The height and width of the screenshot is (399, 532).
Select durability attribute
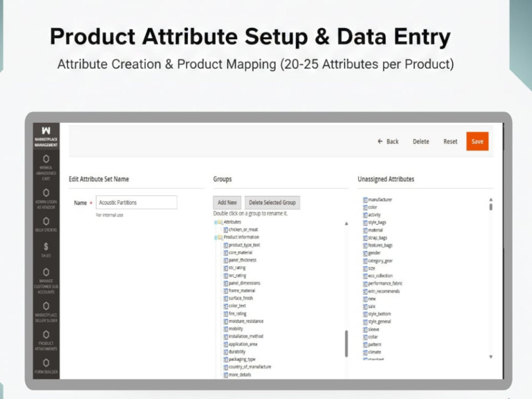click(235, 352)
